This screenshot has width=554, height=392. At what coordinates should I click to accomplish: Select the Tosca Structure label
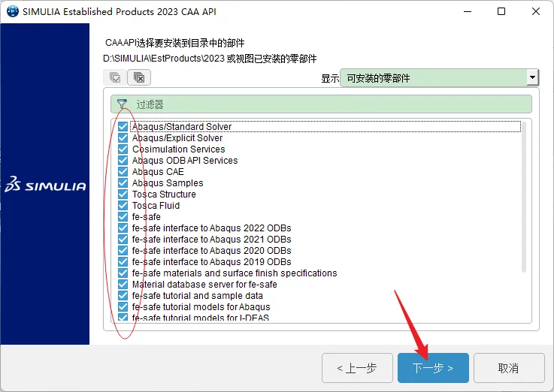coord(164,194)
